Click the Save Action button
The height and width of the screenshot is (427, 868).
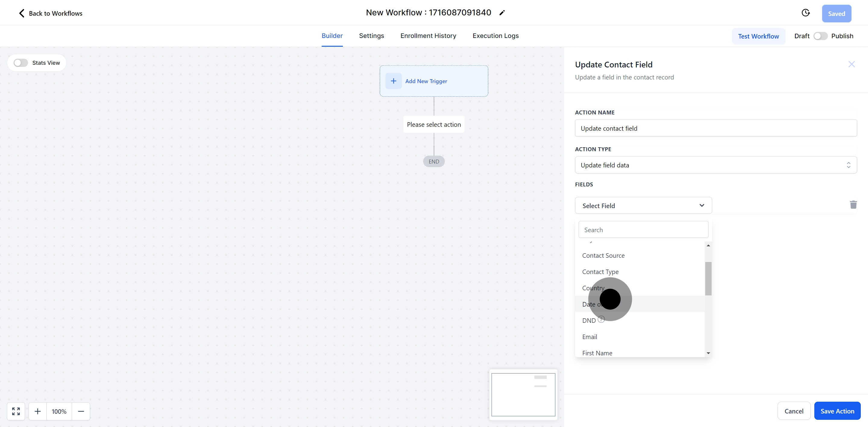[x=837, y=411]
